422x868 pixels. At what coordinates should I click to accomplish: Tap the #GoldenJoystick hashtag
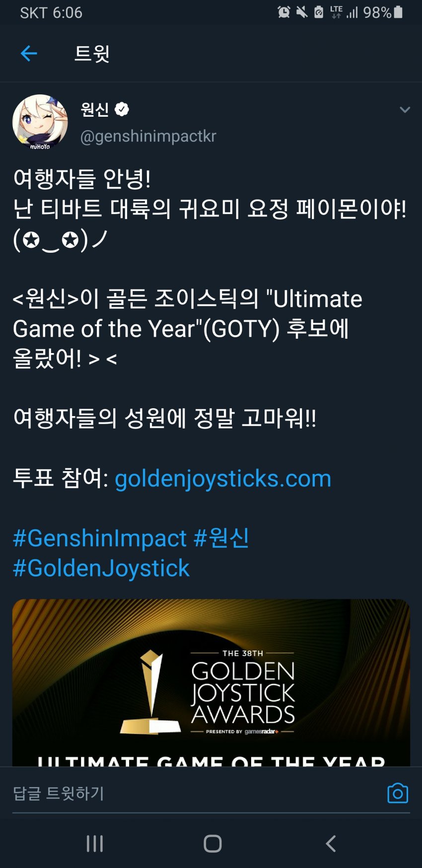pos(101,568)
